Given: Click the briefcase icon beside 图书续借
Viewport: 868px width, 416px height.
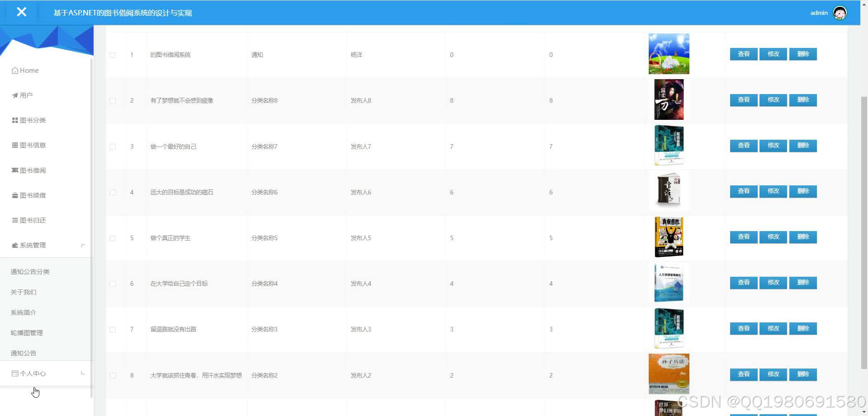Looking at the screenshot, I should (x=15, y=195).
